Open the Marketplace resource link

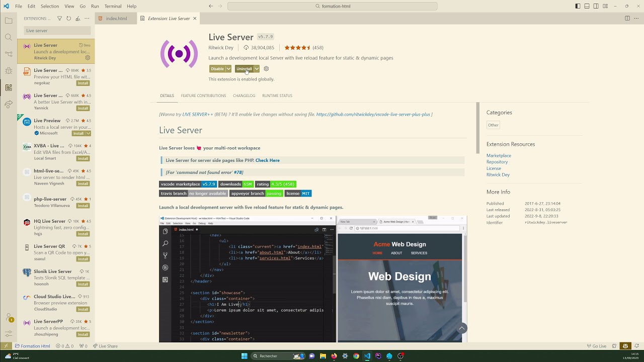[x=499, y=155]
